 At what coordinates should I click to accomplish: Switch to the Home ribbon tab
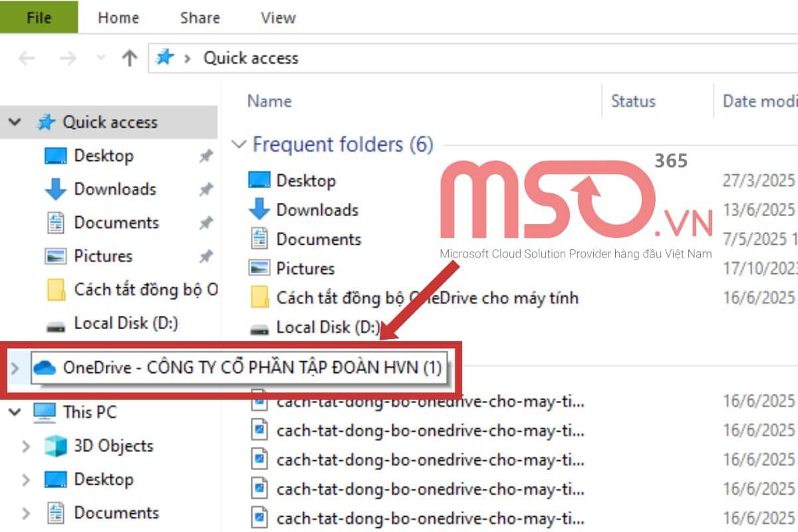pyautogui.click(x=118, y=18)
